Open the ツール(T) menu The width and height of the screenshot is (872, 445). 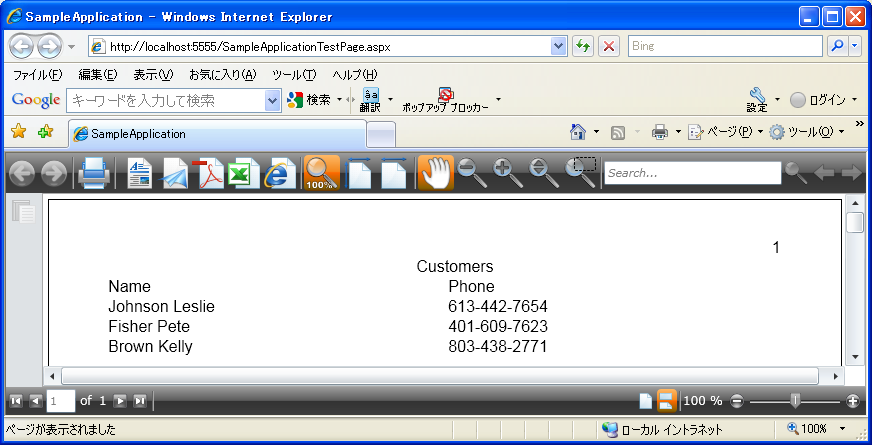[294, 75]
